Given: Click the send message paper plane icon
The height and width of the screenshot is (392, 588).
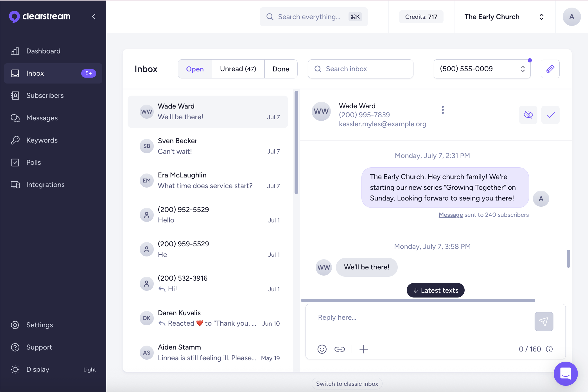Looking at the screenshot, I should pos(544,321).
